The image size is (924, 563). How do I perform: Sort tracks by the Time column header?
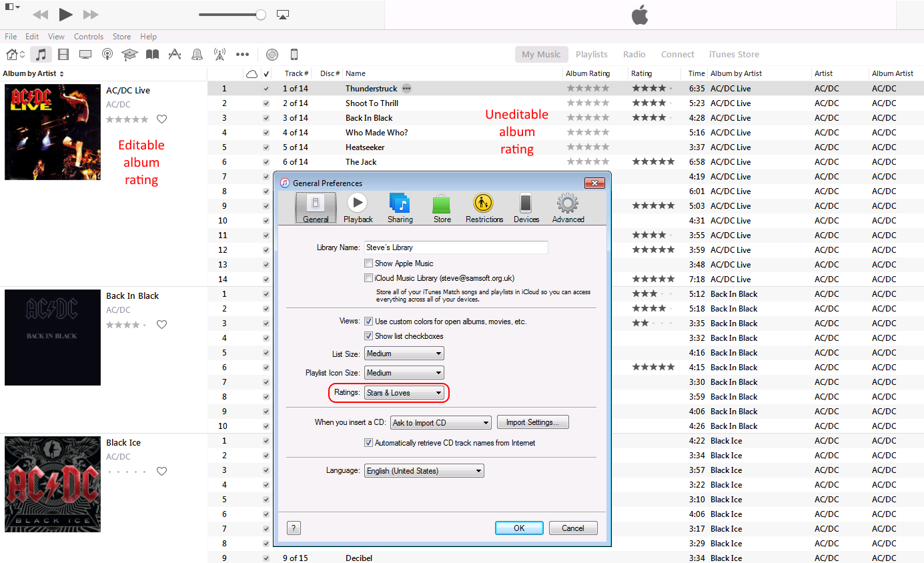tap(697, 73)
